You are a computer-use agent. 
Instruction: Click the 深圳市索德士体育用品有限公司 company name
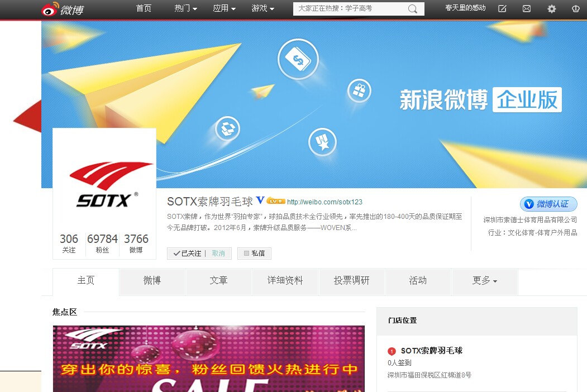pyautogui.click(x=530, y=220)
